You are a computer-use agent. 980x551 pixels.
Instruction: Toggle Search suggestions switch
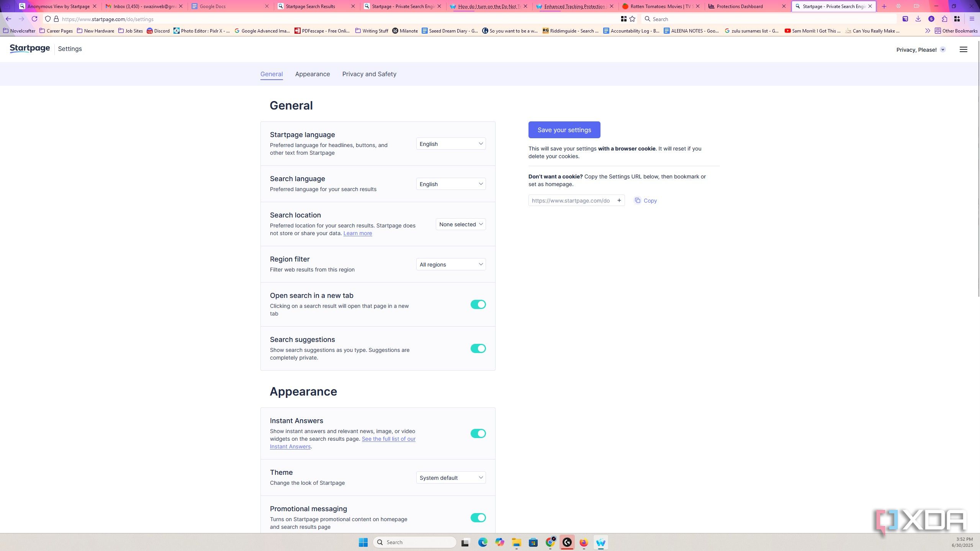478,348
